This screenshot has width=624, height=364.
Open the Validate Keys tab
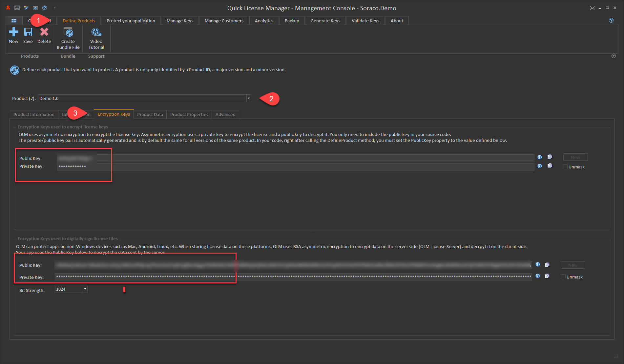[365, 21]
